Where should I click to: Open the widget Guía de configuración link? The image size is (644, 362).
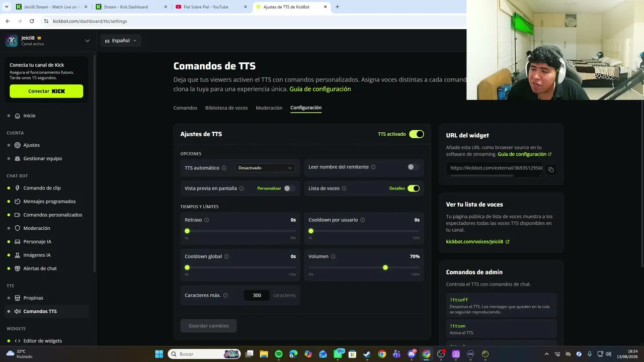tap(525, 154)
